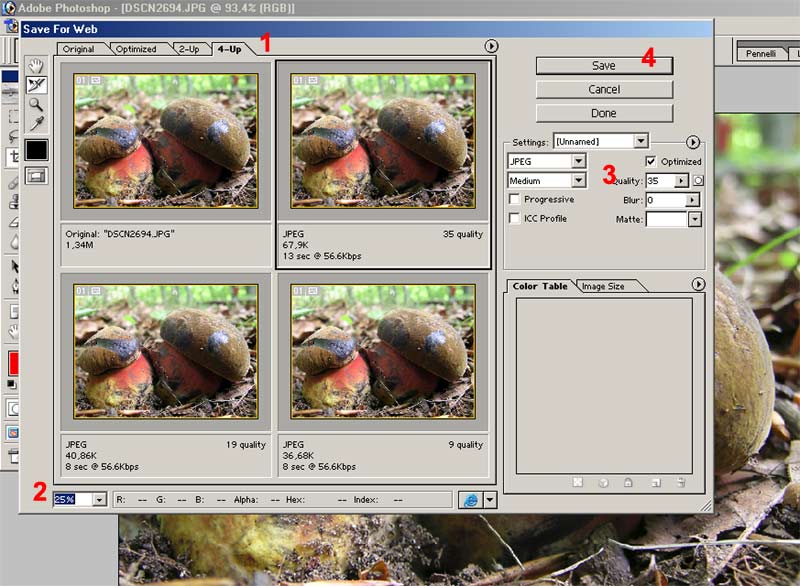Screen dimensions: 800x586
Task: Enable the ICC Profile checkbox
Action: (x=515, y=218)
